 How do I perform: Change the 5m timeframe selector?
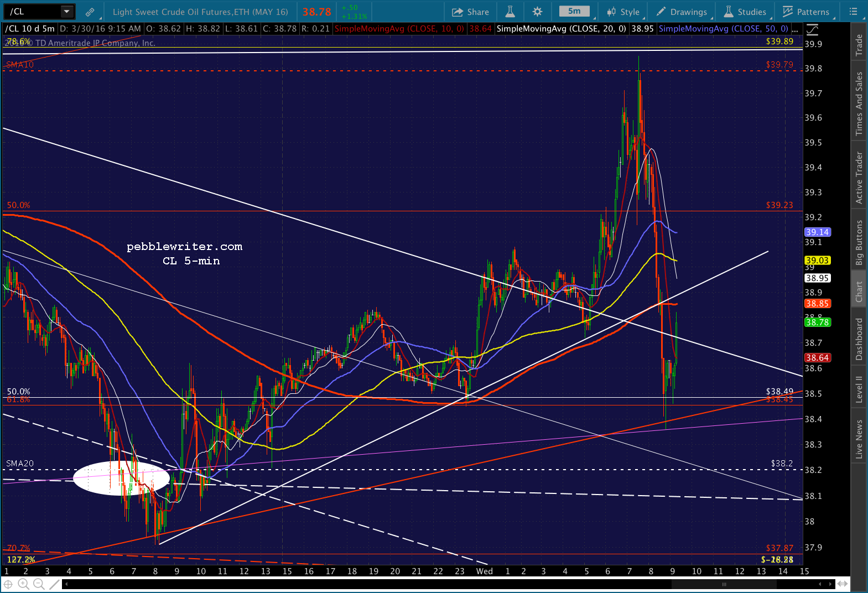tap(574, 11)
